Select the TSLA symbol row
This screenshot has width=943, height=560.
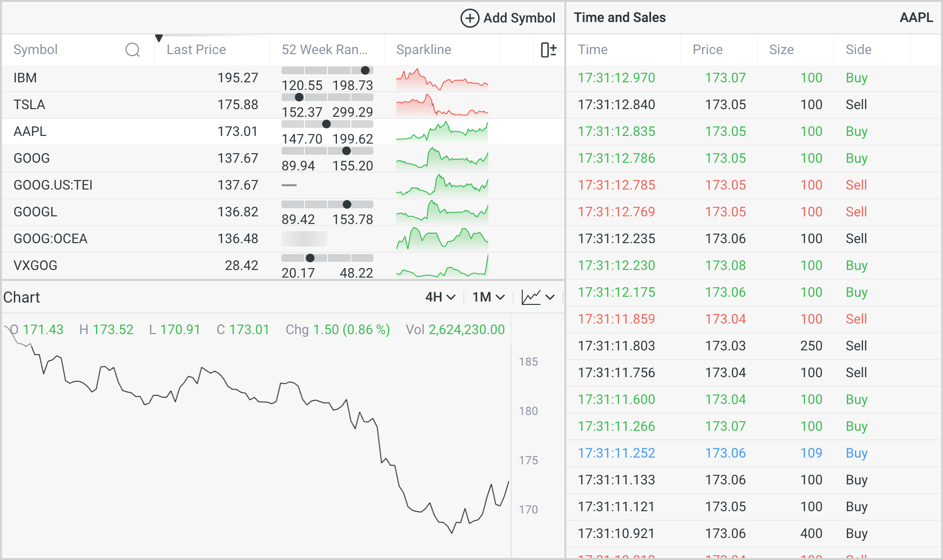tap(283, 105)
